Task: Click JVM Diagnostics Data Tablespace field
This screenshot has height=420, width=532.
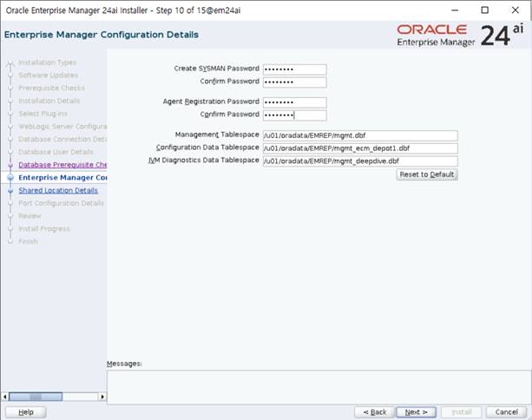Action: [360, 161]
